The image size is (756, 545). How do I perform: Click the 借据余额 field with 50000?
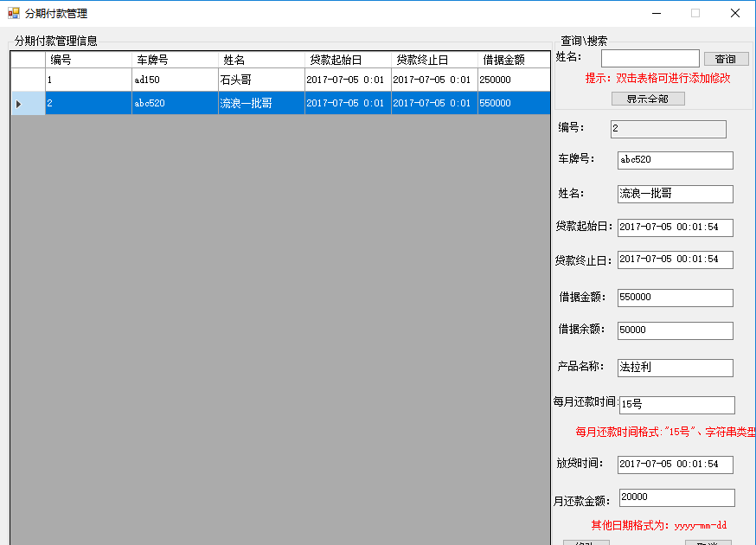click(675, 330)
